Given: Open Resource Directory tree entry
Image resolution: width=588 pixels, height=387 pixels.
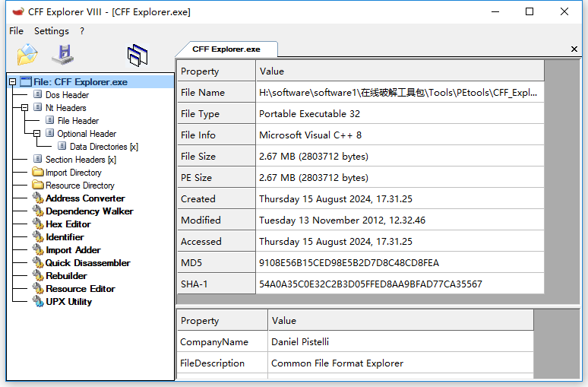Looking at the screenshot, I should tap(80, 186).
